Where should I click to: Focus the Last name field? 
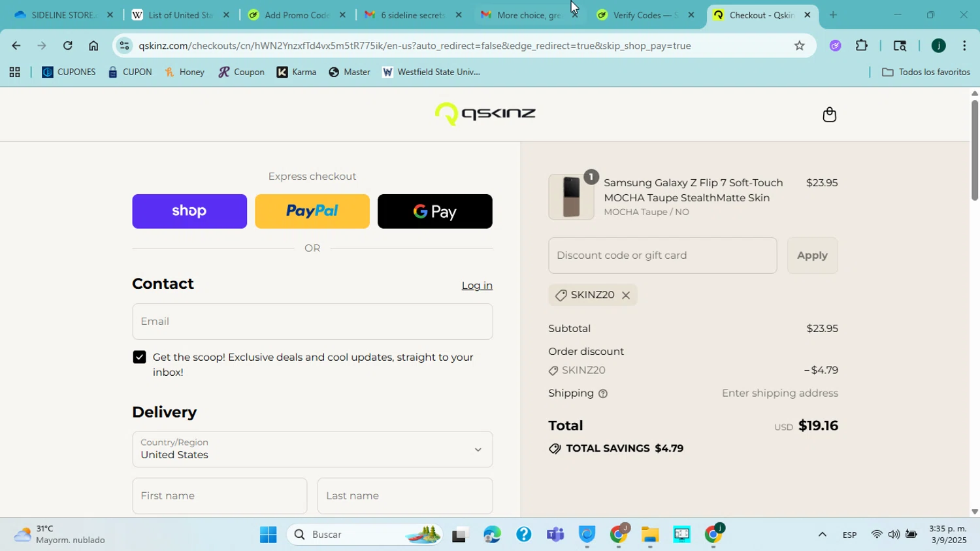(x=405, y=495)
